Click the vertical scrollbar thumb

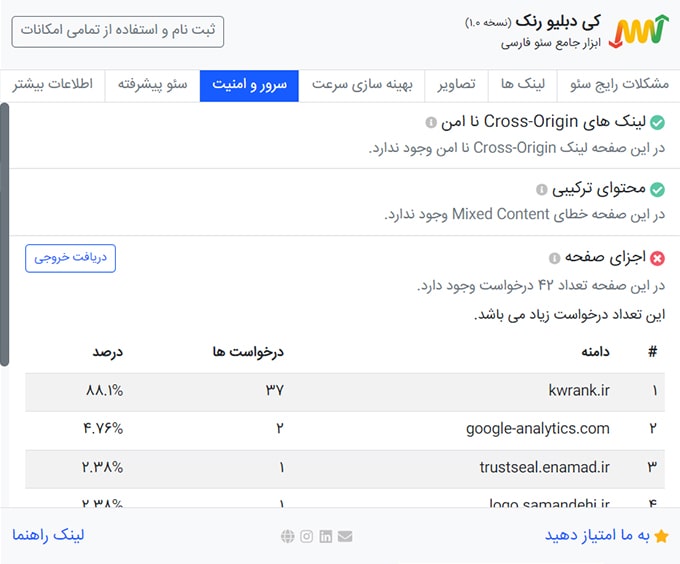[4, 235]
